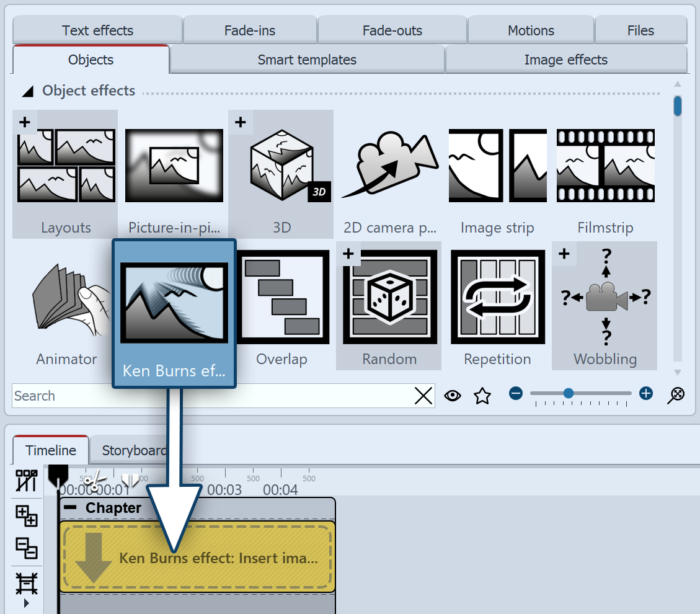The width and height of the screenshot is (700, 614).
Task: Select the 3D object effect
Action: [x=281, y=165]
